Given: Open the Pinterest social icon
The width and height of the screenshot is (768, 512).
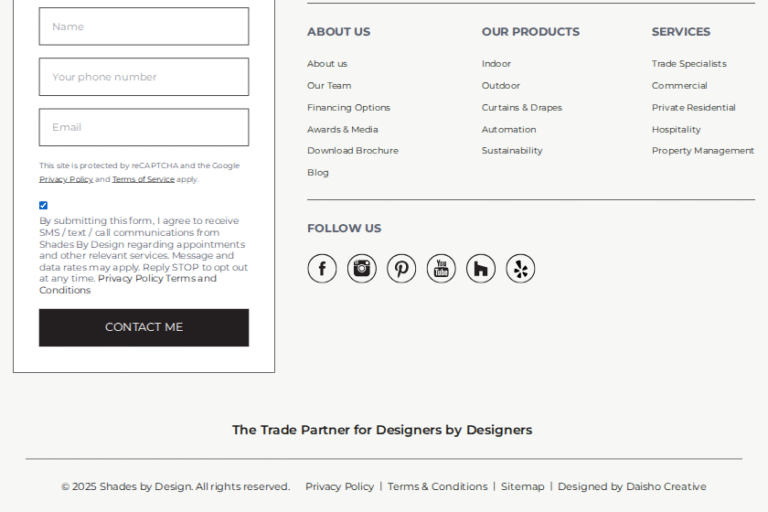Looking at the screenshot, I should pos(401,268).
